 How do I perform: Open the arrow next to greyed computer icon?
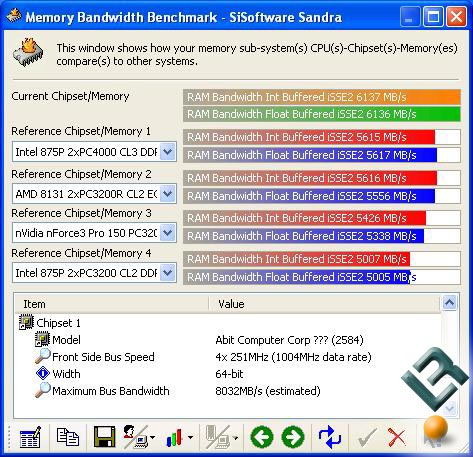click(x=235, y=437)
